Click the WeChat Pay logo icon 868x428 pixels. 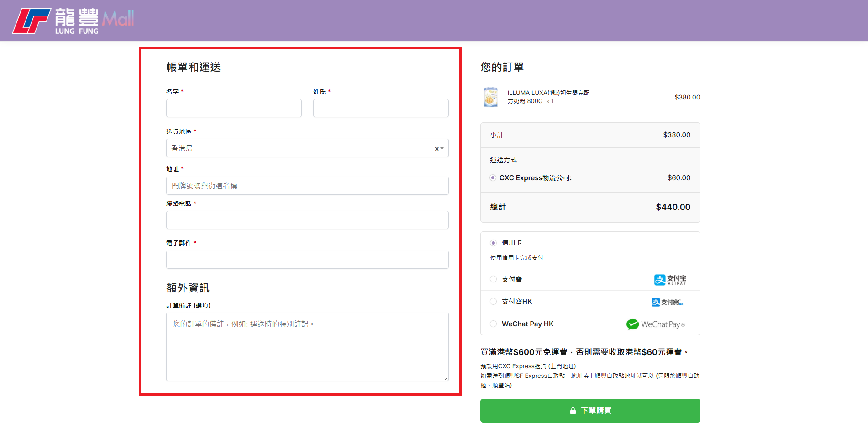tap(655, 324)
